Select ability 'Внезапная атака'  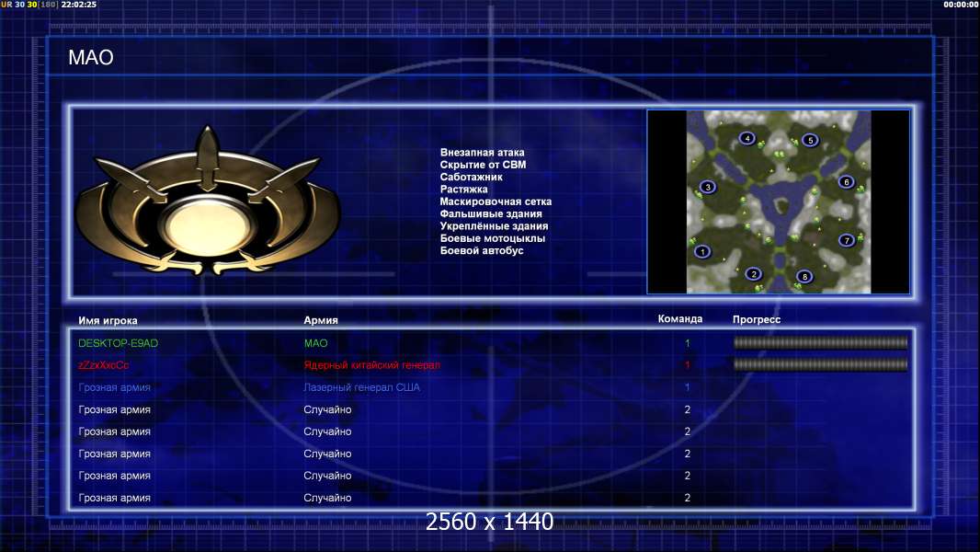(482, 153)
